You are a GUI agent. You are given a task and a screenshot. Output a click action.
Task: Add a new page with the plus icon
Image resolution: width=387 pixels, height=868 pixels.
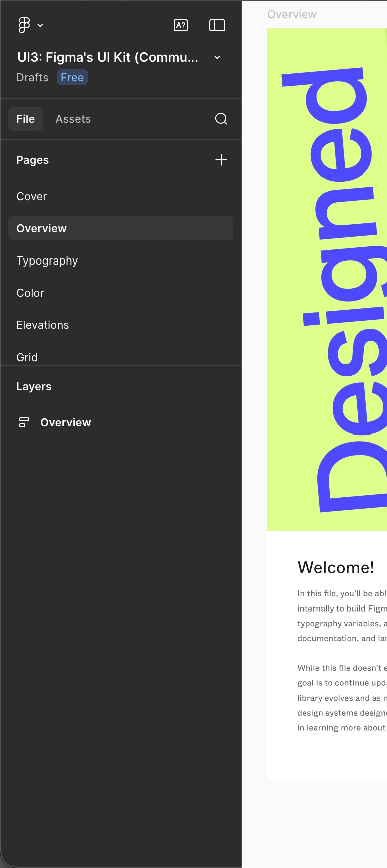point(221,160)
